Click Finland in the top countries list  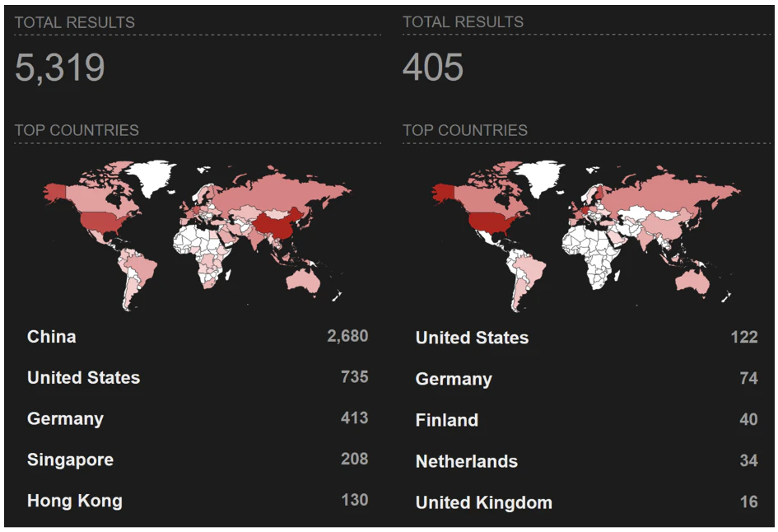click(x=446, y=420)
